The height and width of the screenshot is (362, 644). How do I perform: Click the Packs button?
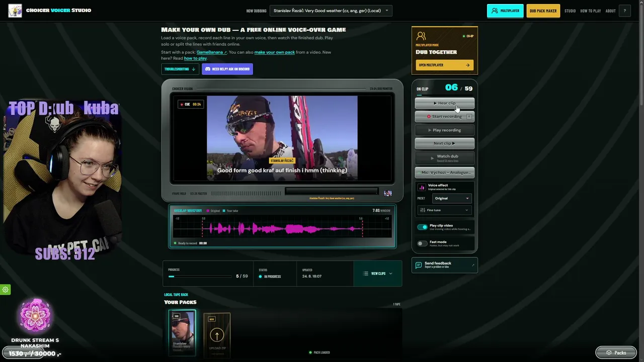(x=616, y=352)
